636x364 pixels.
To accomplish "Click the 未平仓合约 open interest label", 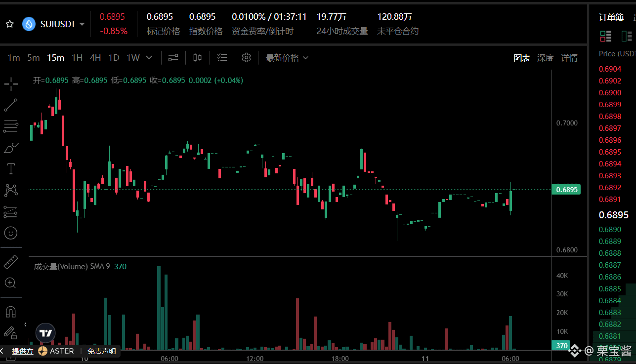I will coord(398,31).
